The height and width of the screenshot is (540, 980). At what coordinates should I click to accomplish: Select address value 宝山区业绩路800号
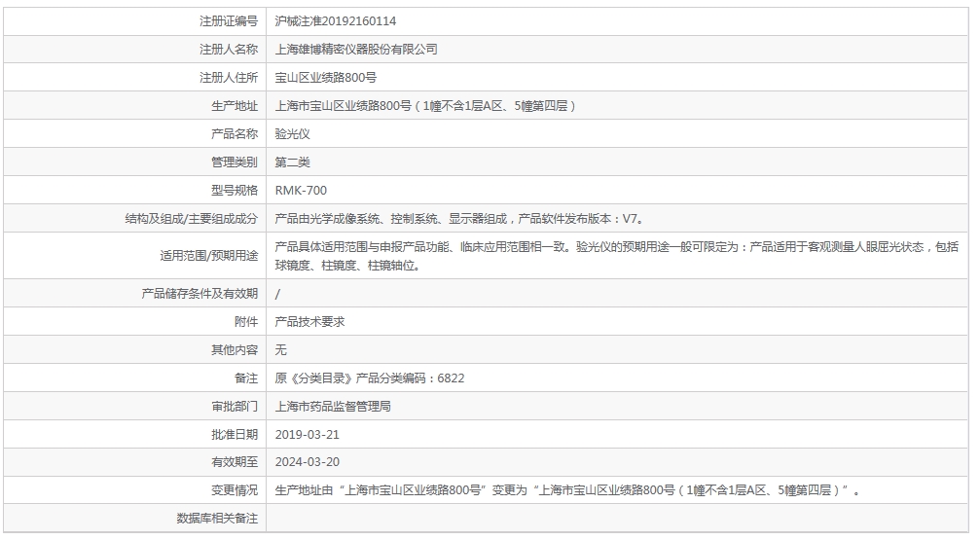point(326,78)
